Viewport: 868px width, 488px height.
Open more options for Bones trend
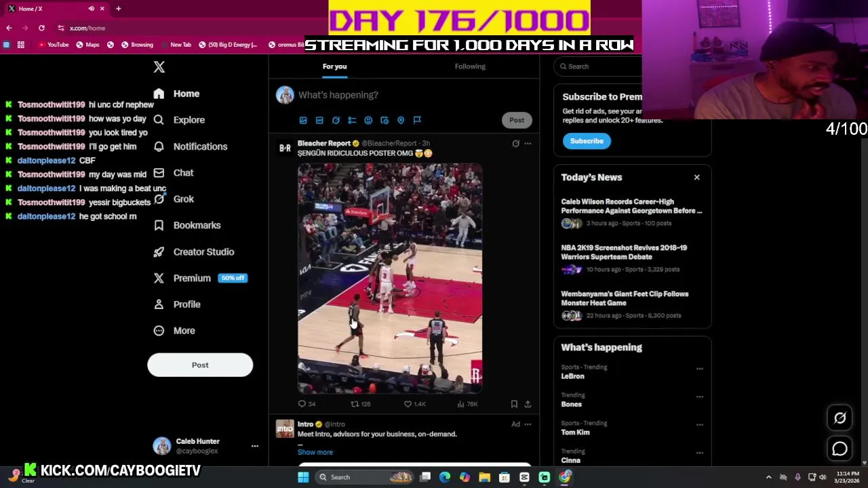click(699, 396)
